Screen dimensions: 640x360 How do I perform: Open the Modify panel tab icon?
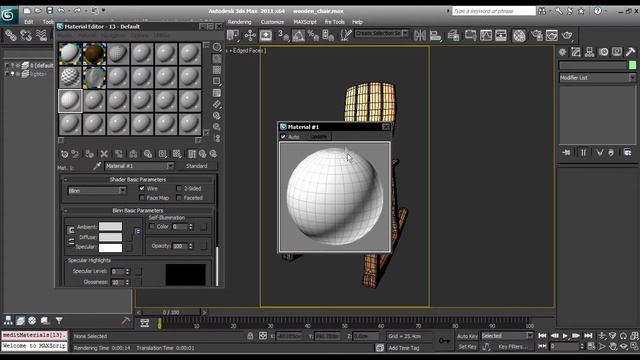(576, 52)
